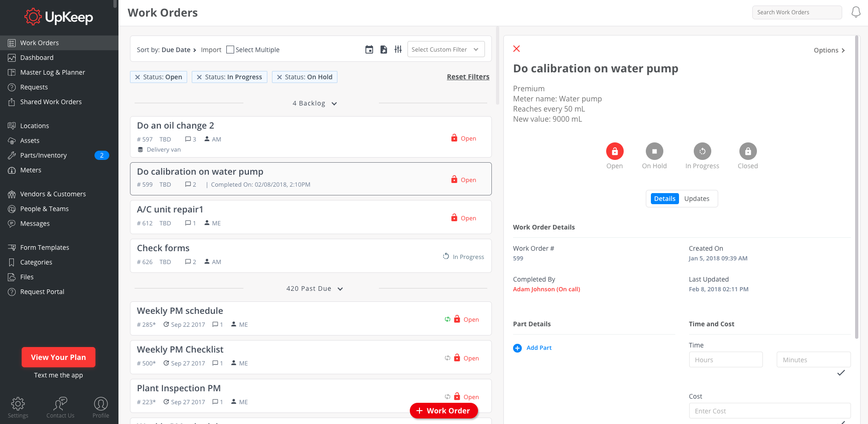Screen dimensions: 868x424
Task: Collapse the 420 Past Due section
Action: pyautogui.click(x=340, y=289)
